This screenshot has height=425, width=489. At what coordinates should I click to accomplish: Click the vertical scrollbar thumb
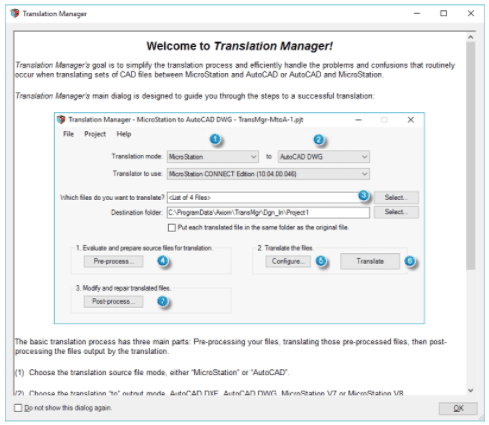[470, 155]
